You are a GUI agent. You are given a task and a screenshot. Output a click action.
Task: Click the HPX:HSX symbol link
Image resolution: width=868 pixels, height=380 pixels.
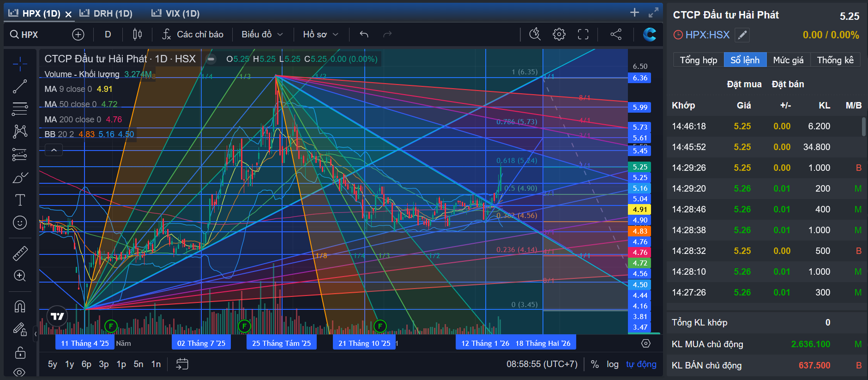coord(707,35)
